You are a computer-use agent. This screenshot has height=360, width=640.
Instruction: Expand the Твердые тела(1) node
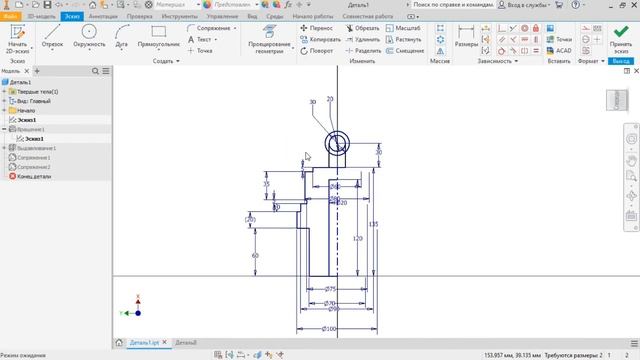pos(4,91)
